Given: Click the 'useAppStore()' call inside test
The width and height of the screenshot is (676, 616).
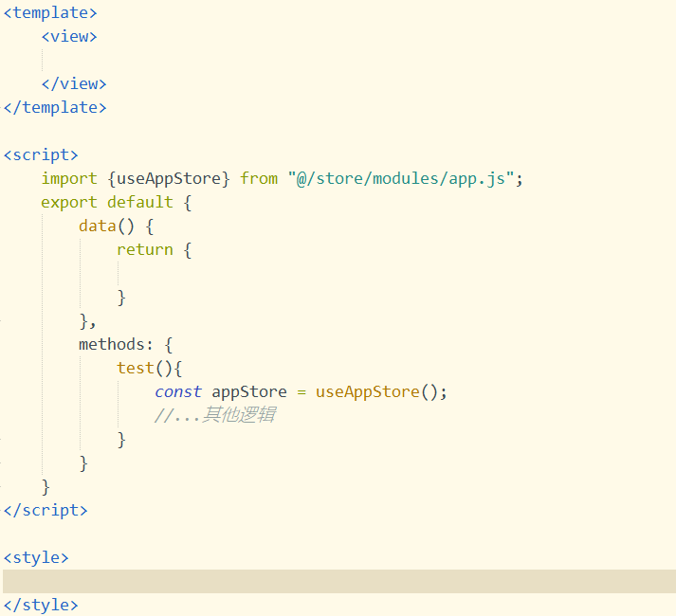Looking at the screenshot, I should click(x=376, y=392).
